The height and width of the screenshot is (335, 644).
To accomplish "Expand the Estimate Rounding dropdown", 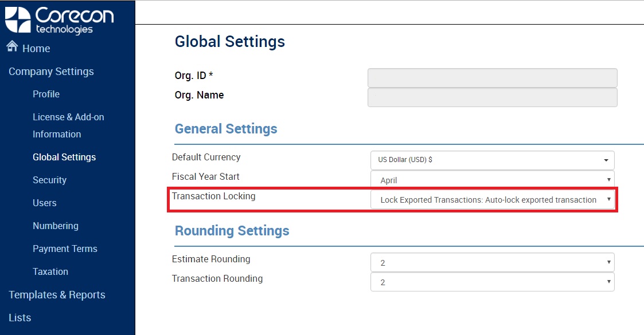I will coord(493,262).
